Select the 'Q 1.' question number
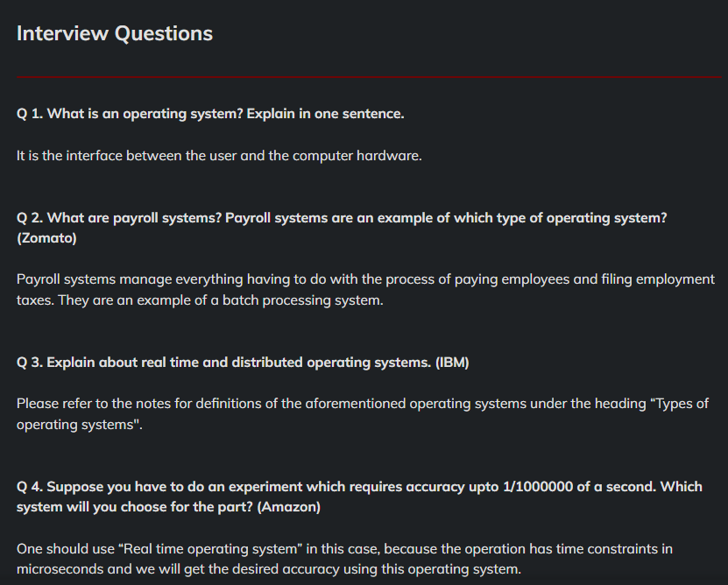Screen dimensions: 728x585 [30, 114]
